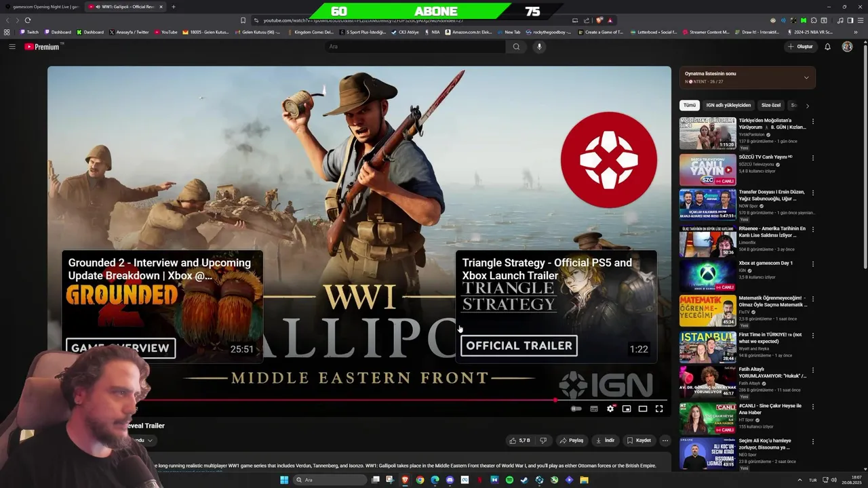Open the YouTube bookmark in the bookmarks bar

click(x=166, y=32)
